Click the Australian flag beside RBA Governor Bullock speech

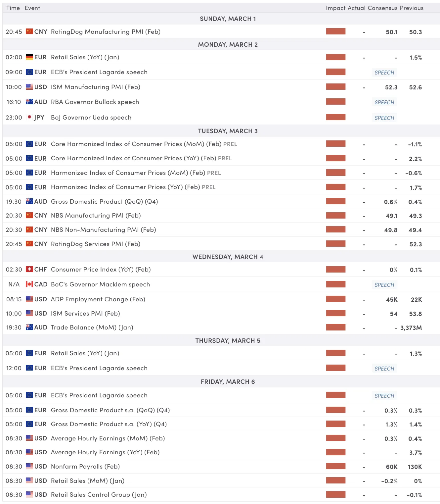[29, 102]
